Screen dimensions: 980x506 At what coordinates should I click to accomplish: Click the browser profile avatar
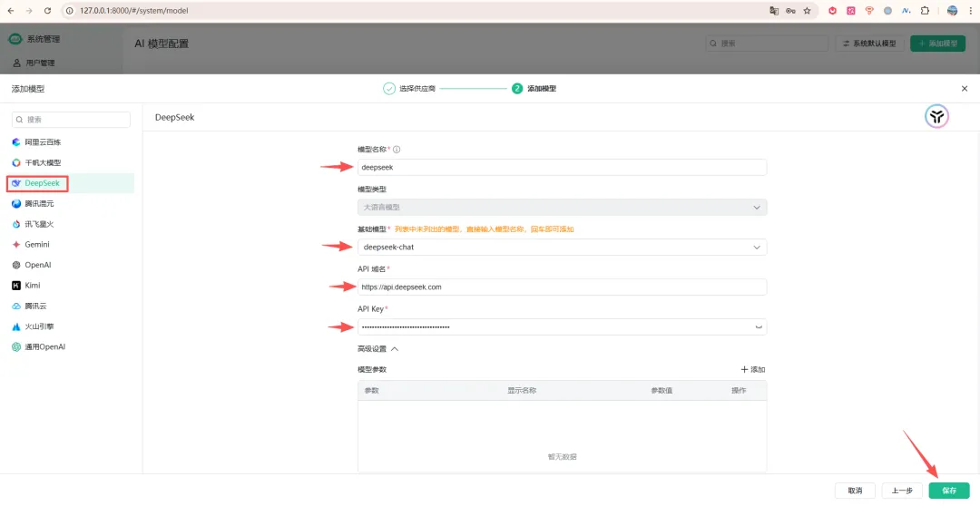[953, 11]
